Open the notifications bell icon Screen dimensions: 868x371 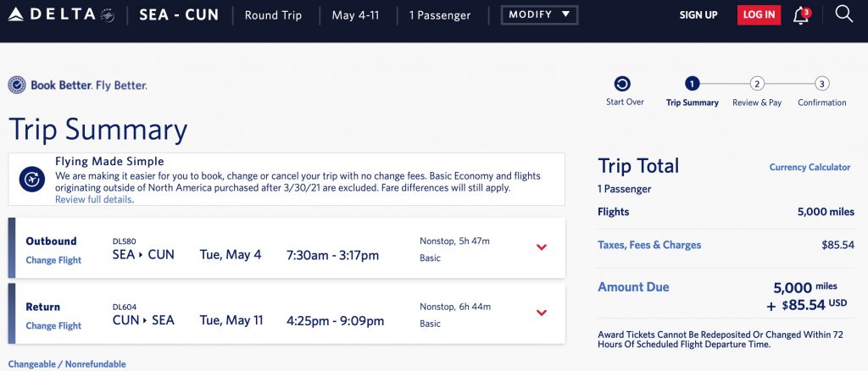(801, 14)
